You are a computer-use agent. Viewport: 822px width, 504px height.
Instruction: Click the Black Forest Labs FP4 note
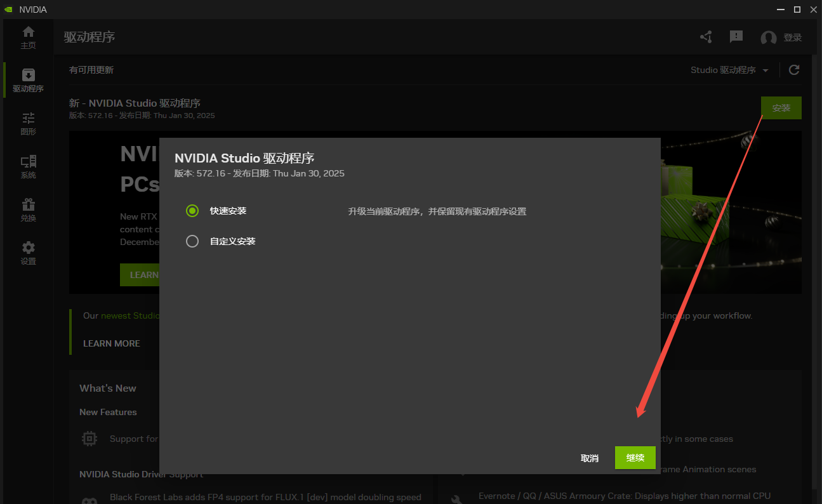pyautogui.click(x=265, y=497)
